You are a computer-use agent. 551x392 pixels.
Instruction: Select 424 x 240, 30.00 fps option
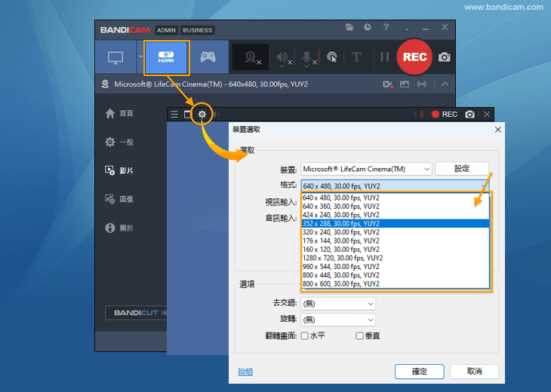tap(396, 215)
